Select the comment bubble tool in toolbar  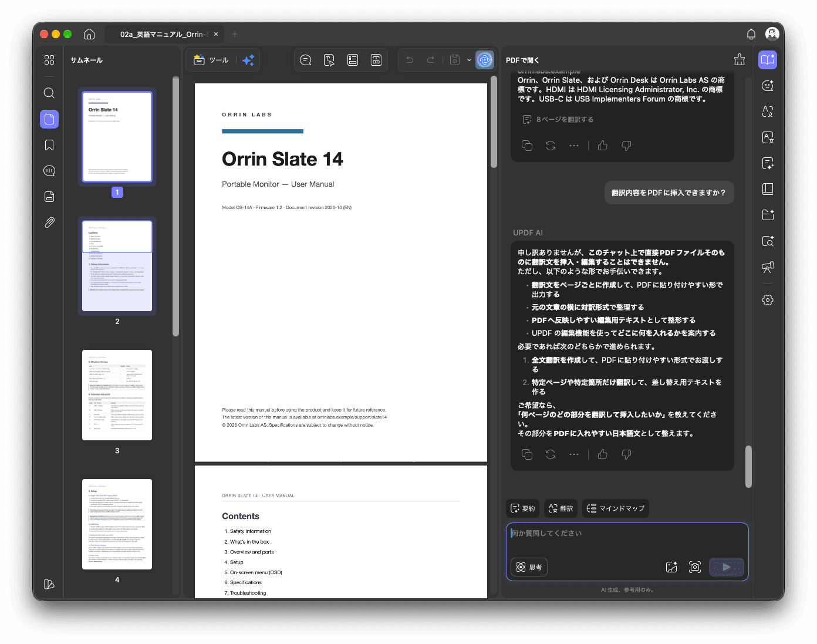tap(306, 60)
